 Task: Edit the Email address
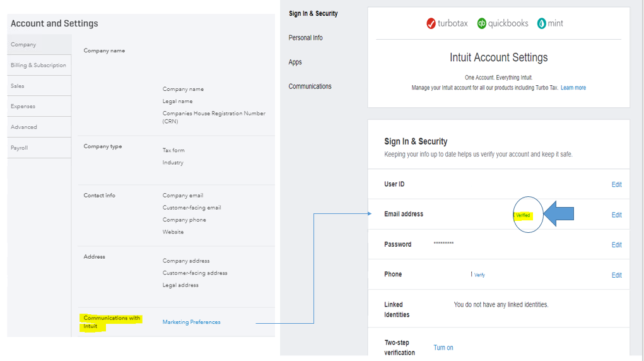[616, 215]
